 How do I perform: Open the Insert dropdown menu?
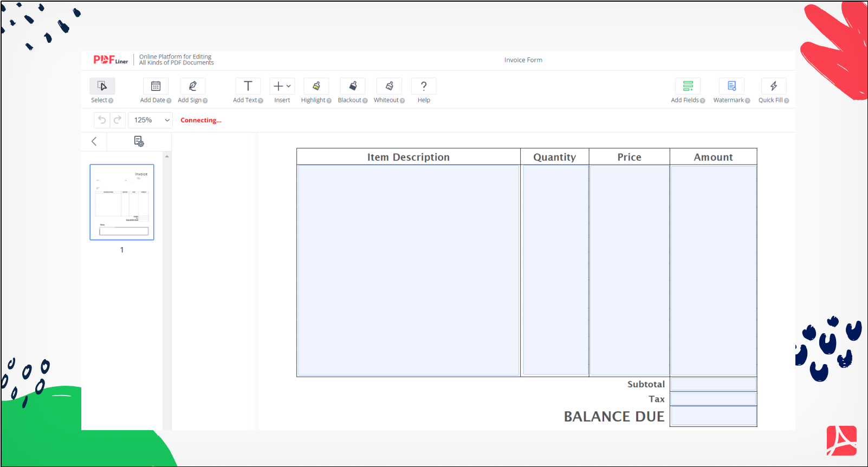[282, 86]
